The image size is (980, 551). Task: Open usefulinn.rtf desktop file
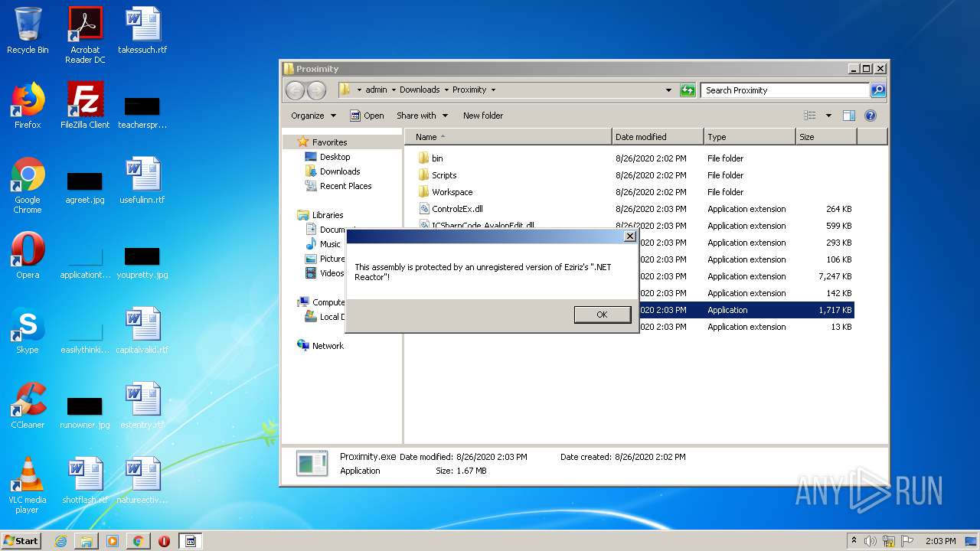coord(142,181)
